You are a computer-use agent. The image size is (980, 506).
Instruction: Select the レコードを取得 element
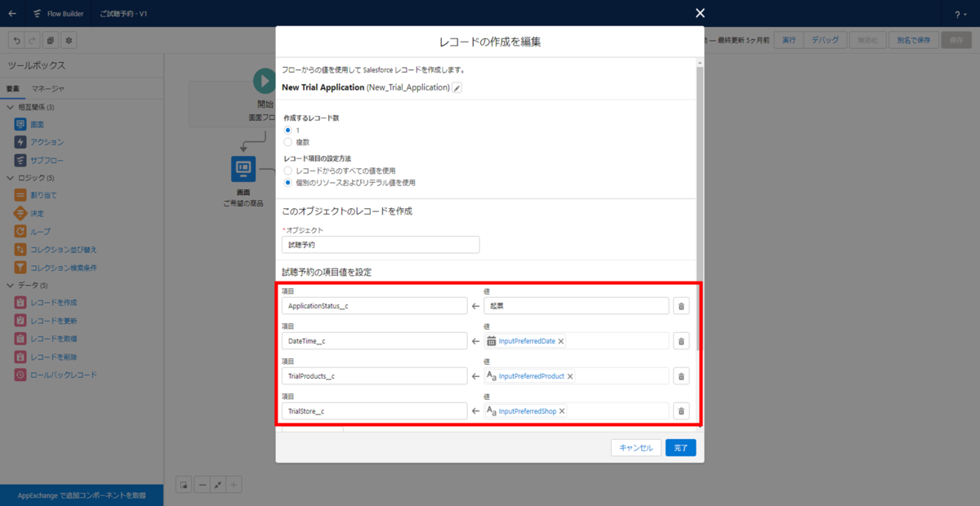pyautogui.click(x=46, y=339)
